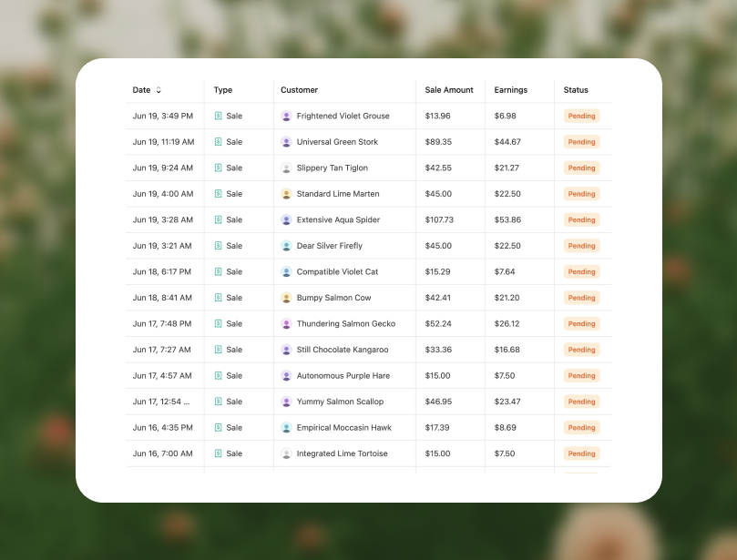Click the Integrated Lime Tortoise avatar
The width and height of the screenshot is (737, 560).
click(x=286, y=453)
